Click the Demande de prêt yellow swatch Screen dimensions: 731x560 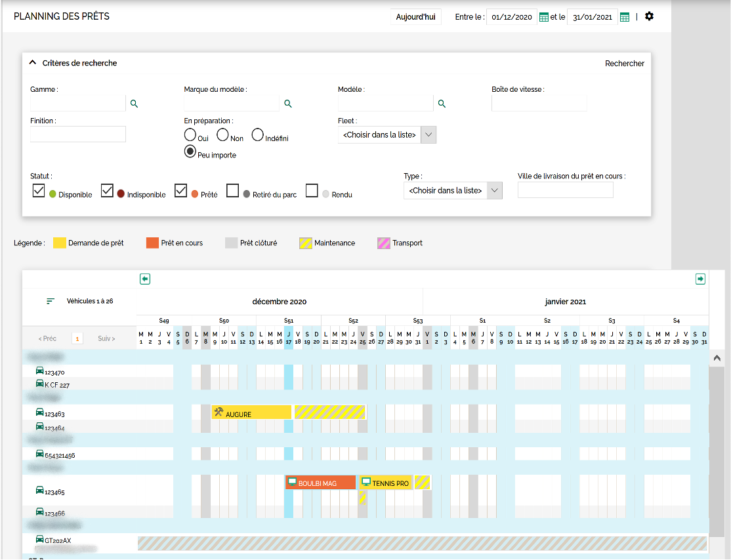59,243
